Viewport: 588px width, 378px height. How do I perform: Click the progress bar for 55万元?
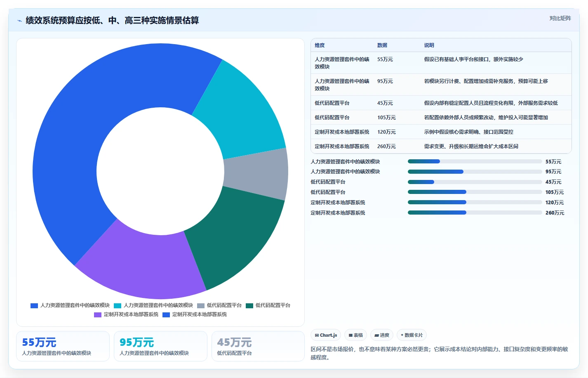point(475,161)
